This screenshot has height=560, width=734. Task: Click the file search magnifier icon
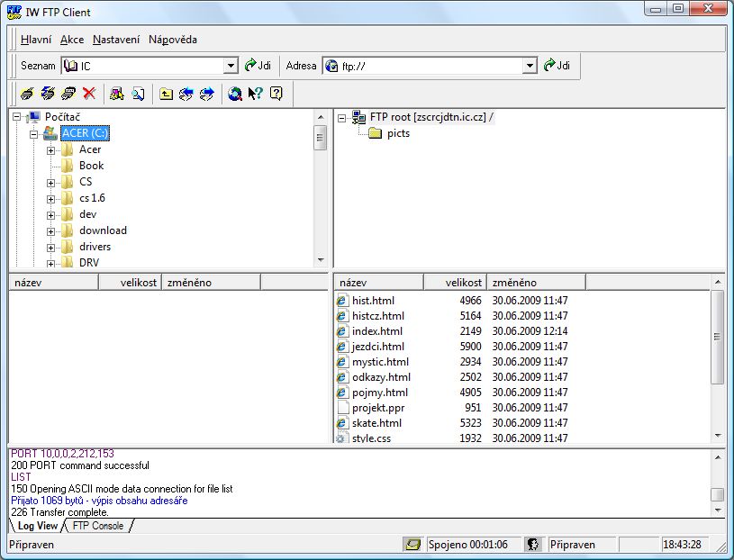pyautogui.click(x=138, y=94)
